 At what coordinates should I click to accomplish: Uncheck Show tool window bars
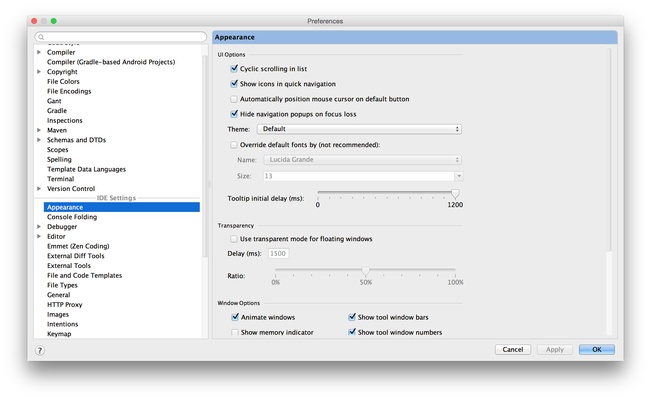click(x=352, y=317)
